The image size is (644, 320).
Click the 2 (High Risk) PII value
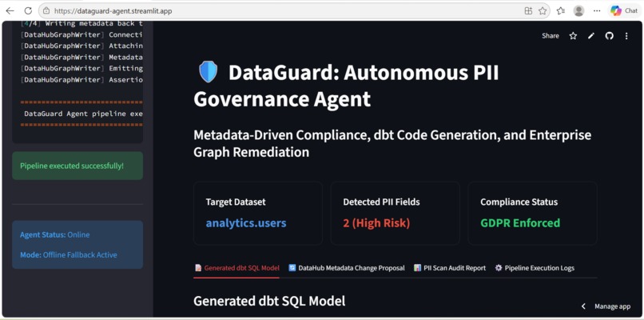click(x=376, y=223)
